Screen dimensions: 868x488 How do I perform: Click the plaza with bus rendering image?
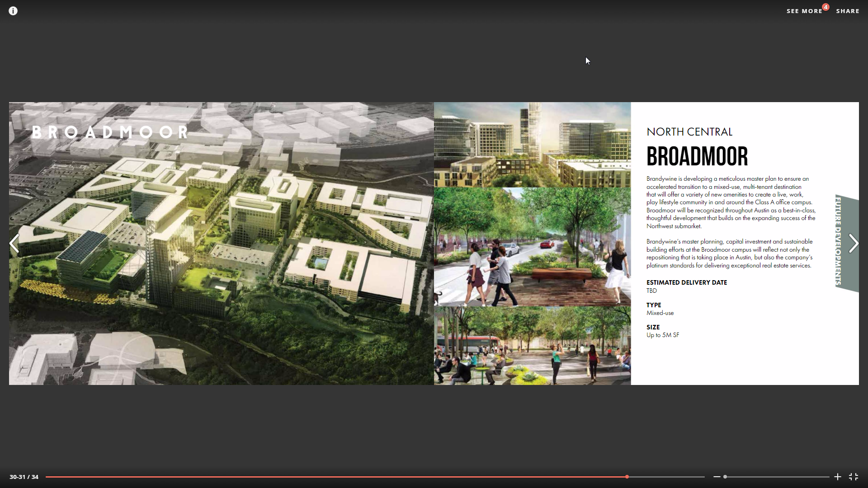(x=532, y=346)
